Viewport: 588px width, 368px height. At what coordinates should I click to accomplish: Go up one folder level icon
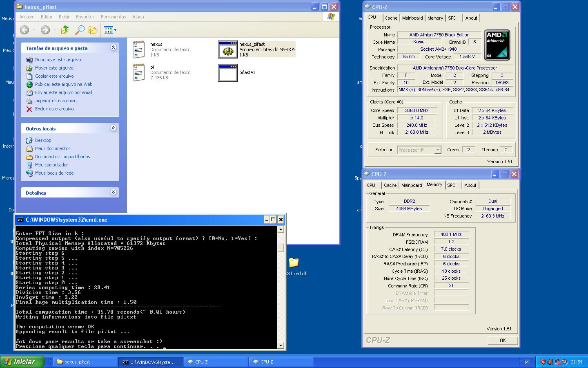tap(65, 30)
